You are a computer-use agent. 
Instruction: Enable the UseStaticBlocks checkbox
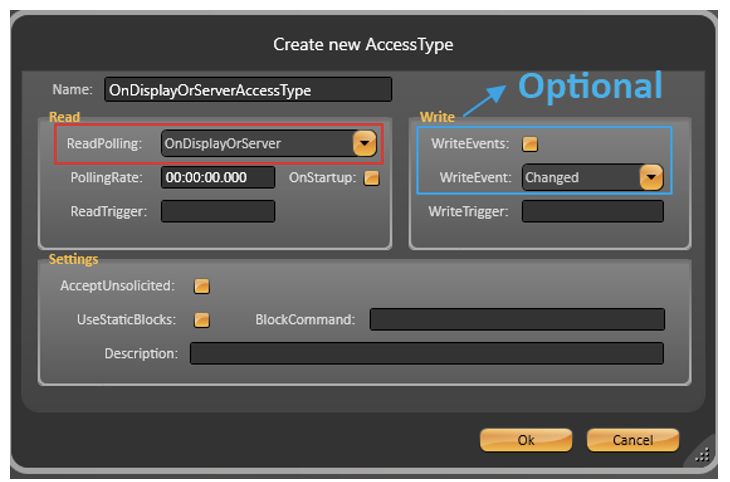point(202,320)
